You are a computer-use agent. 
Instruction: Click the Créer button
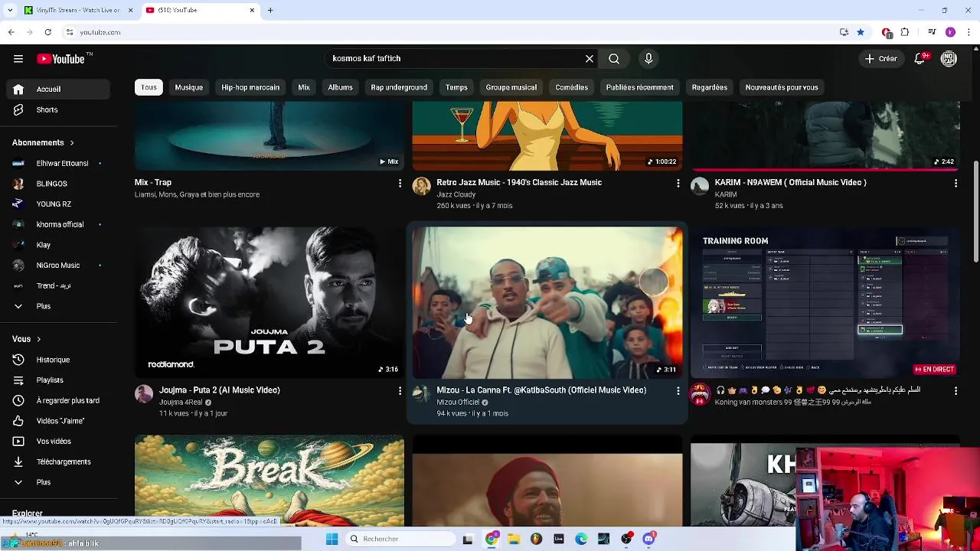(x=881, y=59)
